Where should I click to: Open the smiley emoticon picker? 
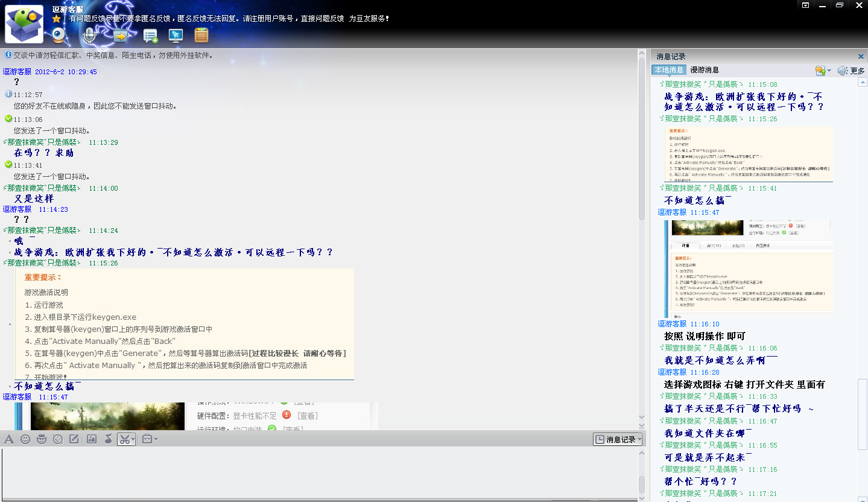(25, 439)
